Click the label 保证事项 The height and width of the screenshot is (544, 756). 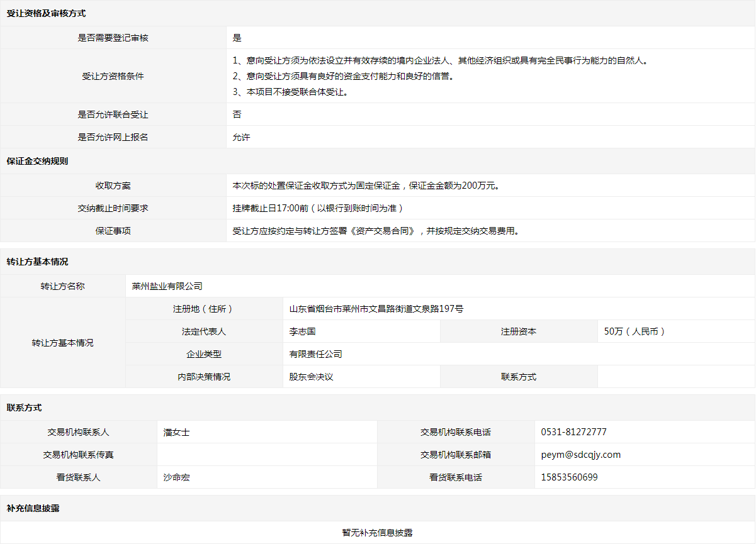click(x=113, y=231)
